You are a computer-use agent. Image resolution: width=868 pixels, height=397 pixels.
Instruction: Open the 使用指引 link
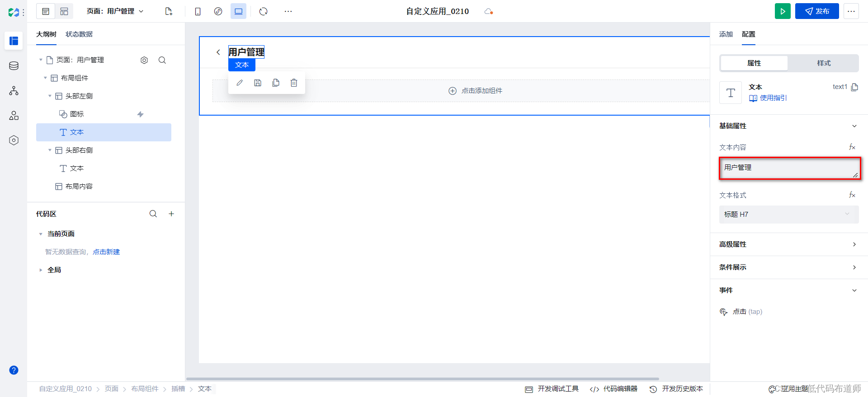(x=768, y=98)
